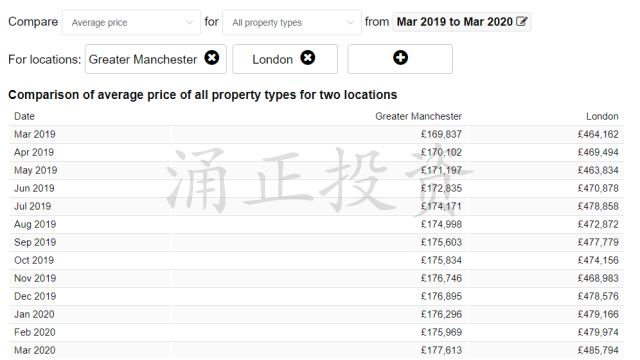
Task: Select the Greater Manchester location box
Action: tap(156, 59)
